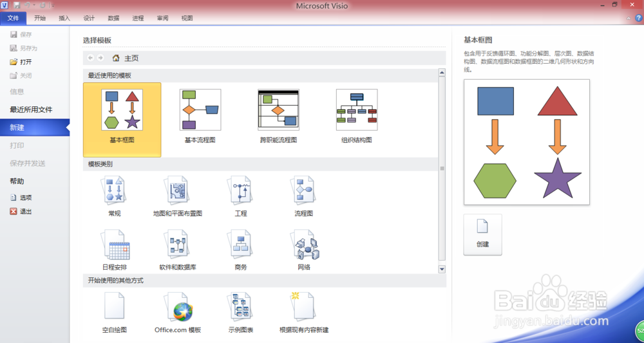The height and width of the screenshot is (343, 644).
Task: Open 选项 settings
Action: pos(21,198)
